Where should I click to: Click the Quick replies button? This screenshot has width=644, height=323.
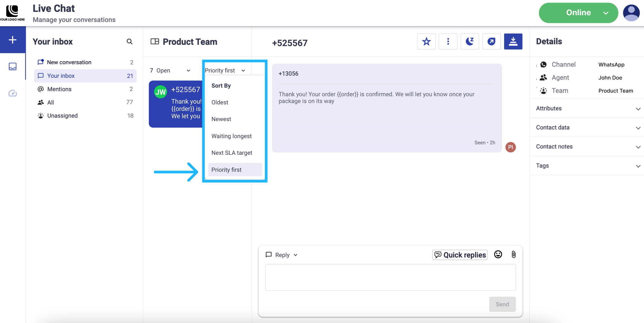coord(460,255)
